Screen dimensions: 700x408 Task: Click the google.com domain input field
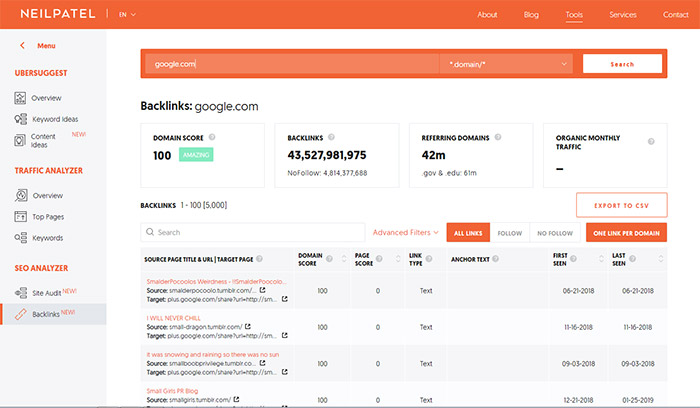pyautogui.click(x=292, y=64)
